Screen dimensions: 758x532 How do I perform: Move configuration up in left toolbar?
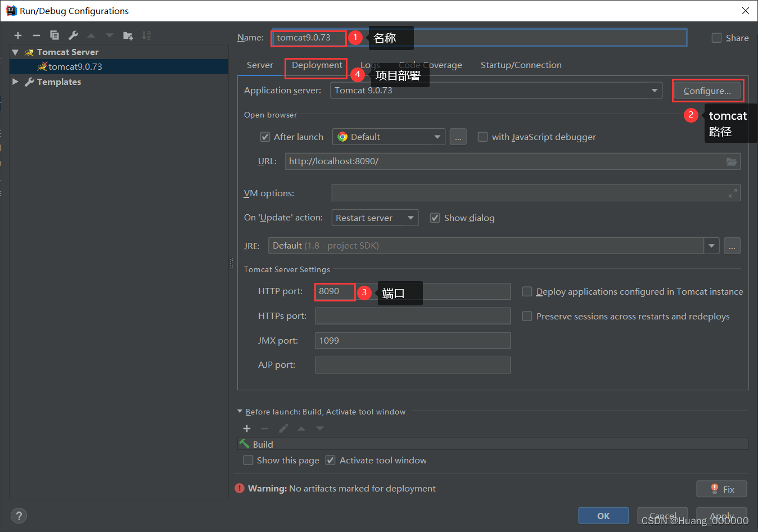(91, 35)
